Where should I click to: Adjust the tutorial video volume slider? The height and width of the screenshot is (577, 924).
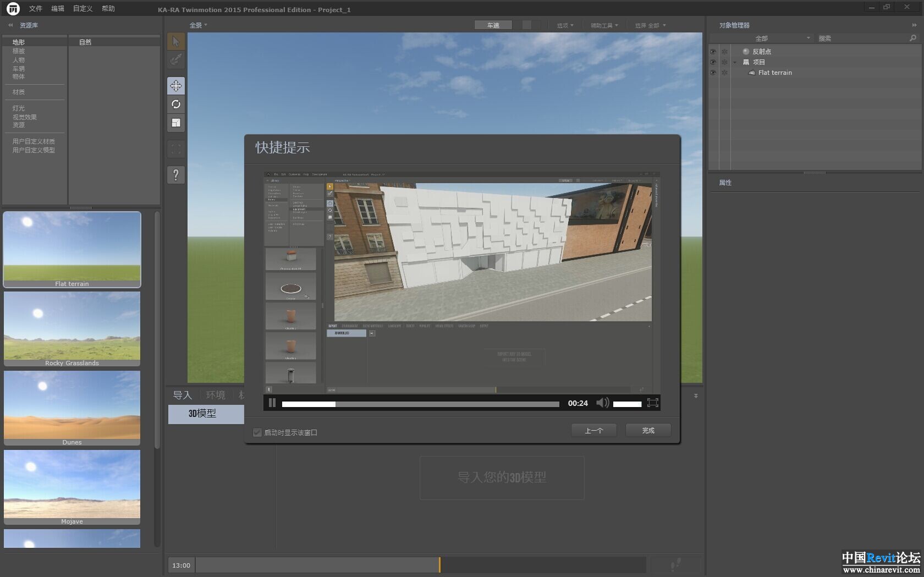click(627, 404)
